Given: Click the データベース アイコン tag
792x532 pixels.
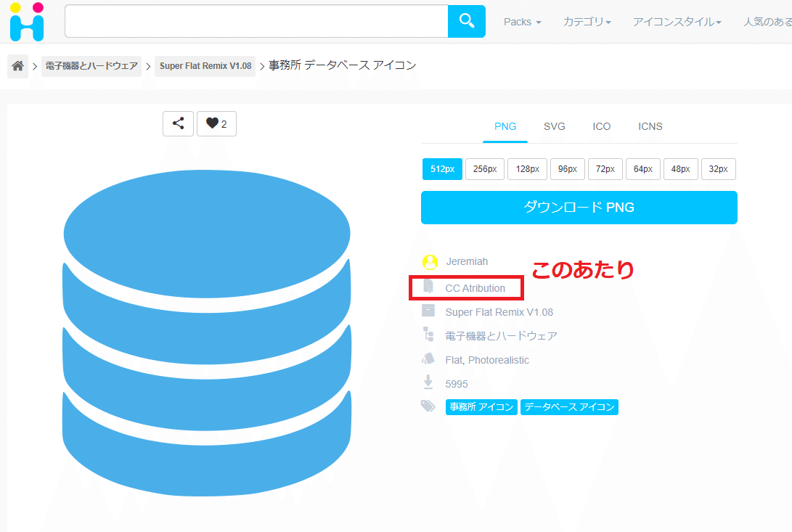Looking at the screenshot, I should 568,407.
